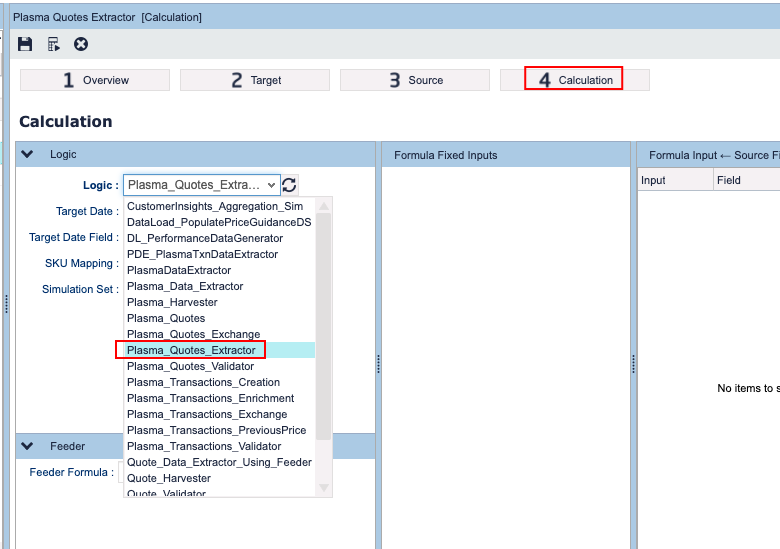Image resolution: width=780 pixels, height=549 pixels.
Task: Refresh the Logic list with reload icon
Action: click(290, 185)
